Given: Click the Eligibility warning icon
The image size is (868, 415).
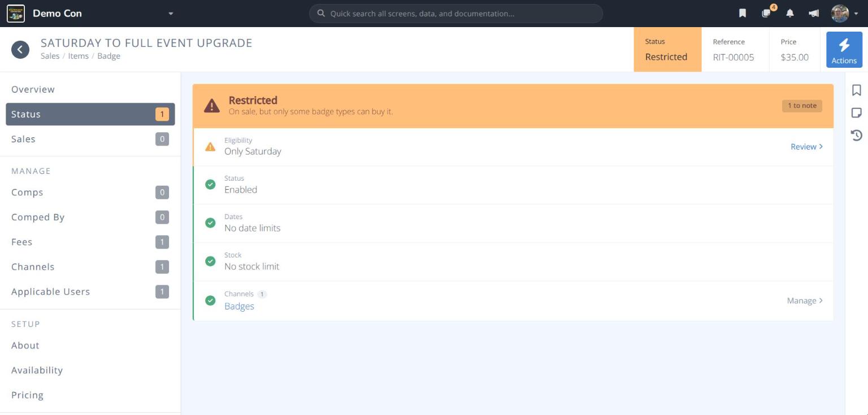Looking at the screenshot, I should (x=210, y=147).
